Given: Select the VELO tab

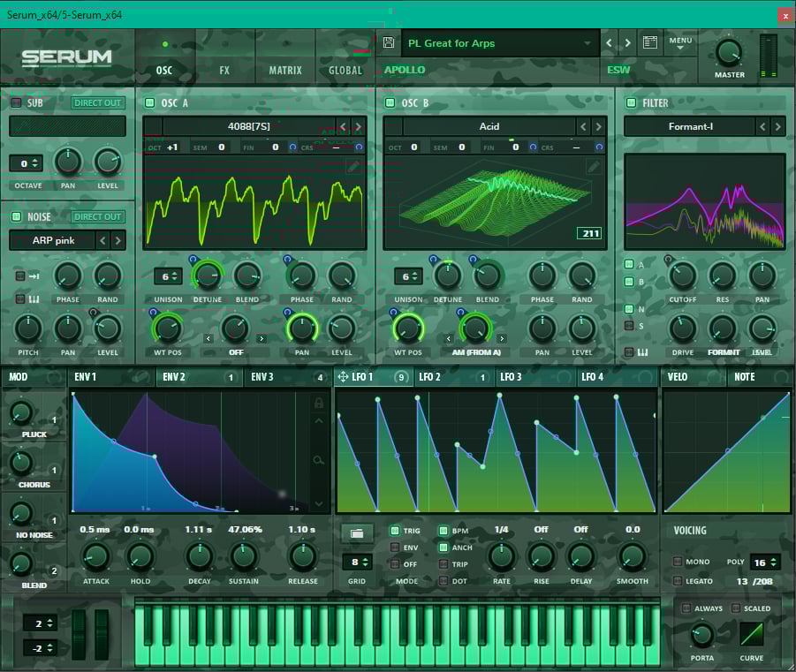Looking at the screenshot, I should coord(694,376).
